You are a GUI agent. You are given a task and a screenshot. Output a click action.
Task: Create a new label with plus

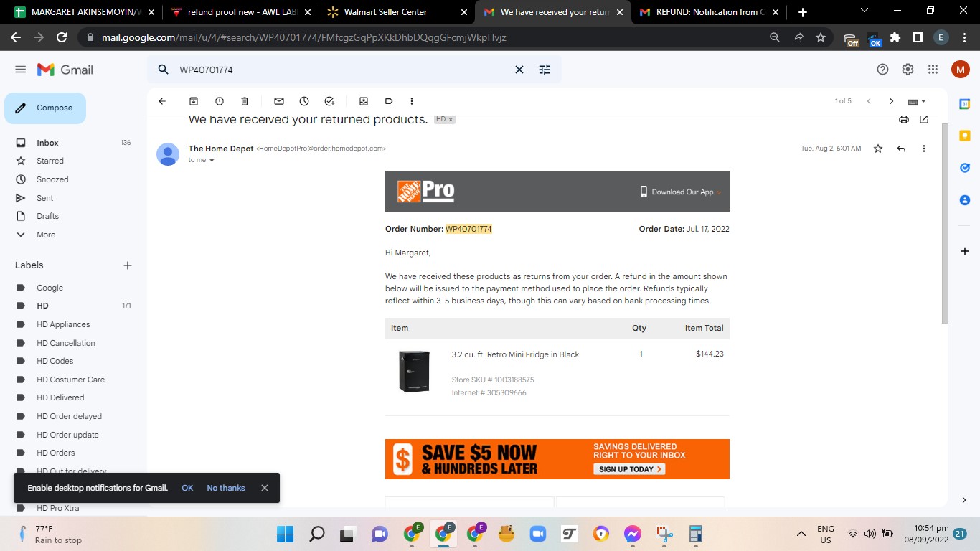tap(128, 265)
